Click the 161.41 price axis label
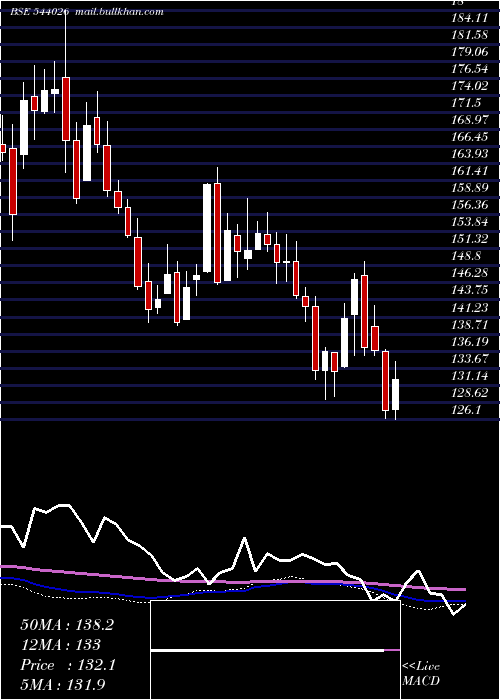Screen dimensions: 500x700 click(x=469, y=171)
